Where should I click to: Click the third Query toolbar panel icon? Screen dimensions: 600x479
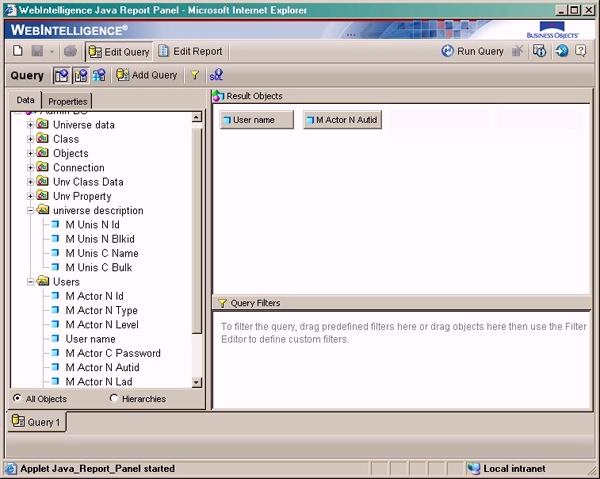pos(98,75)
